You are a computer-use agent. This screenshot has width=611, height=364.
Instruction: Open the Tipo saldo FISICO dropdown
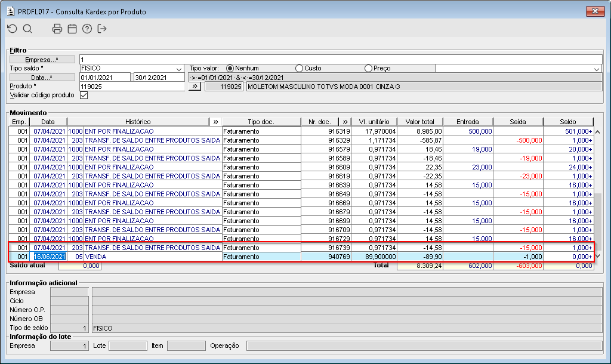(179, 69)
